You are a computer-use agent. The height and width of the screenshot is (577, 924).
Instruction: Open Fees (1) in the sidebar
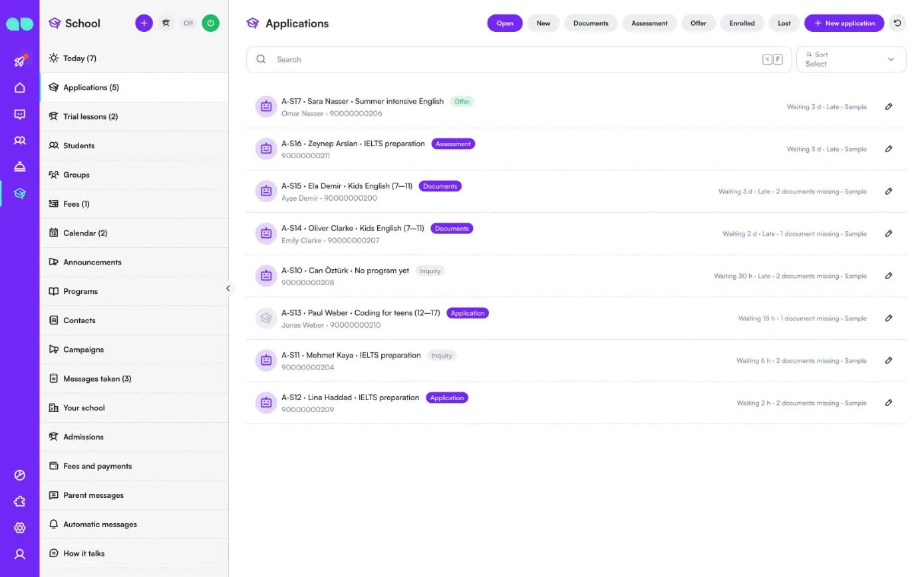[x=134, y=204]
